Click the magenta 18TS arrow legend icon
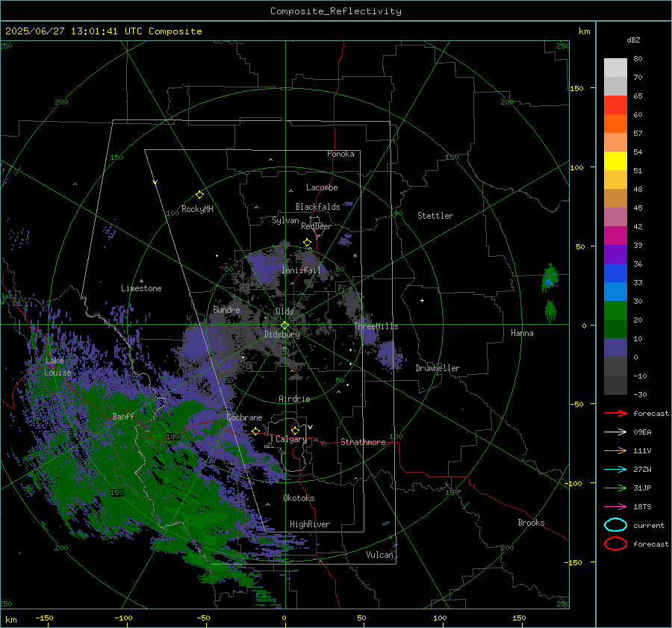Viewport: 672px width, 628px height. pyautogui.click(x=615, y=507)
